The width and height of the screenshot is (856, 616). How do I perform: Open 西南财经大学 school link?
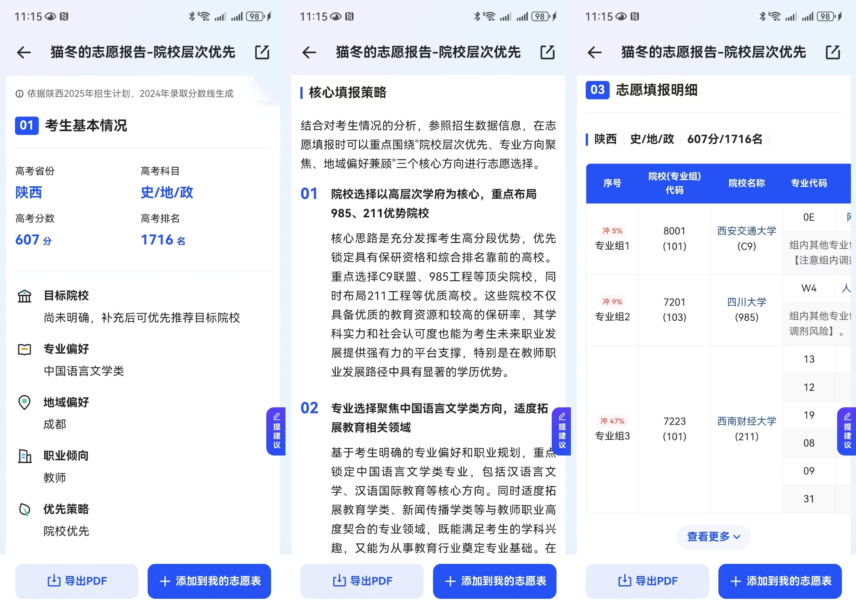746,421
